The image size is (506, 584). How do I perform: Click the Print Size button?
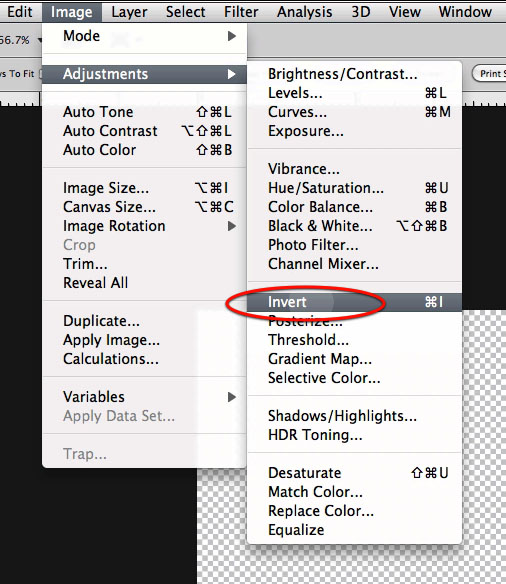pos(490,74)
